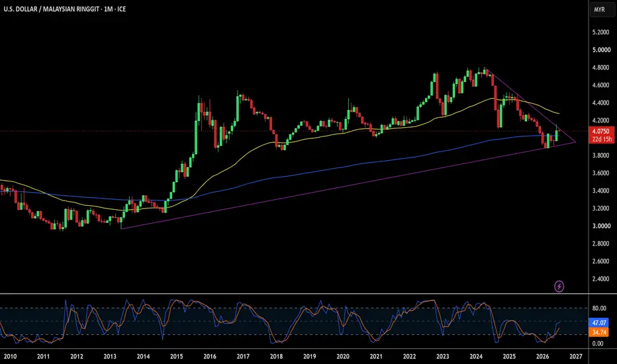Click the 2011 label on time axis

(43, 357)
